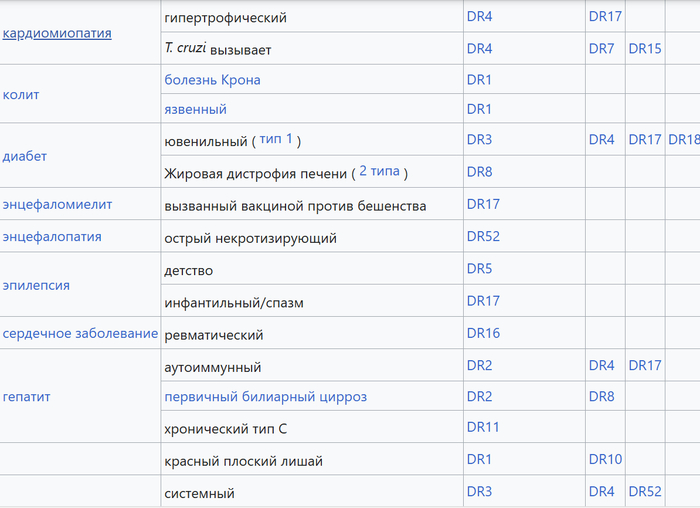This screenshot has height=508, width=700.
Task: Click DR10 in the красный плоский лишай row
Action: 605,459
